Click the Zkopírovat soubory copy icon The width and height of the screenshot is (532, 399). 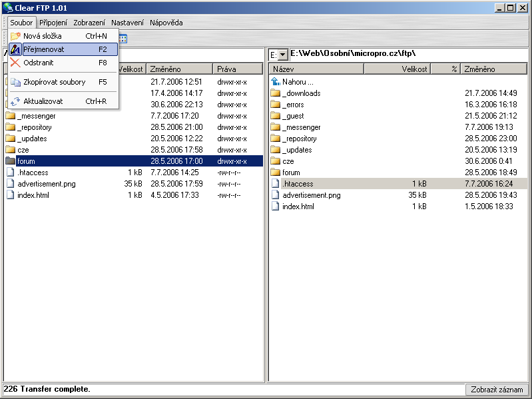click(x=15, y=82)
